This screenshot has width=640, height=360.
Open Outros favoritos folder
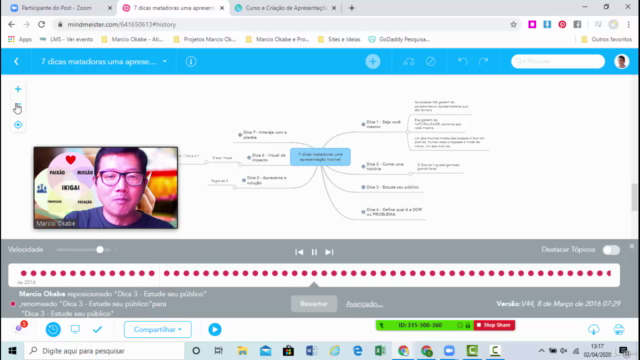click(x=606, y=40)
